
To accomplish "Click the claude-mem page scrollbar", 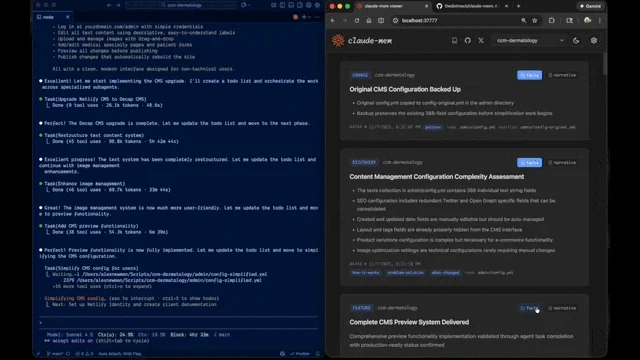I will (x=604, y=63).
